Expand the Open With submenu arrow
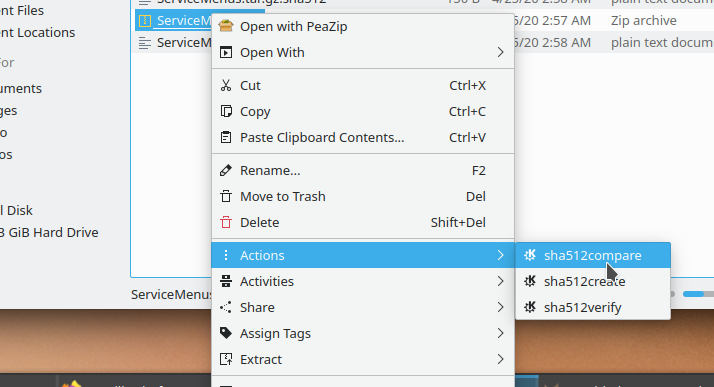714x387 pixels. 500,52
